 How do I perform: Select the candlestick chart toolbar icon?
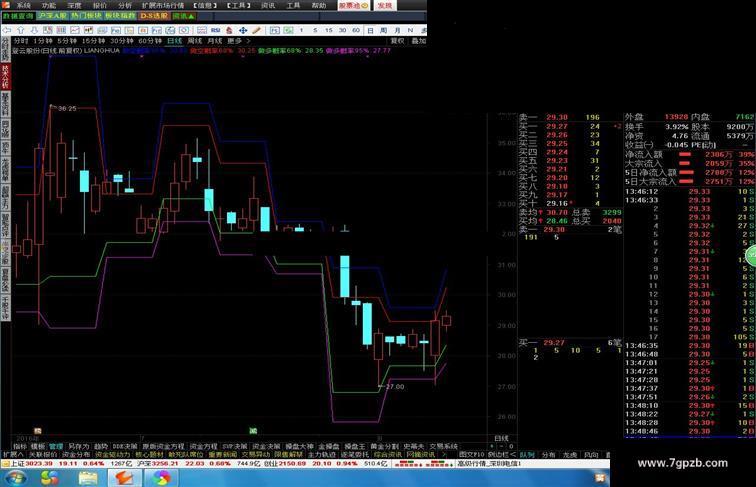pyautogui.click(x=89, y=30)
